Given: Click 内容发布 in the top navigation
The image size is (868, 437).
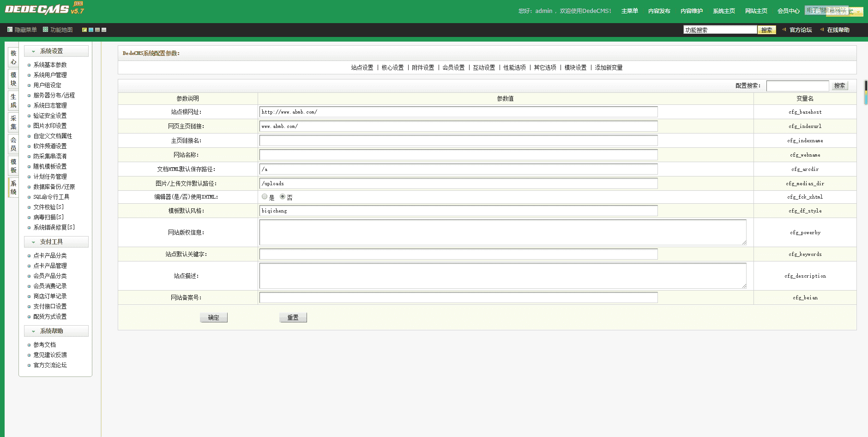Looking at the screenshot, I should coord(659,11).
